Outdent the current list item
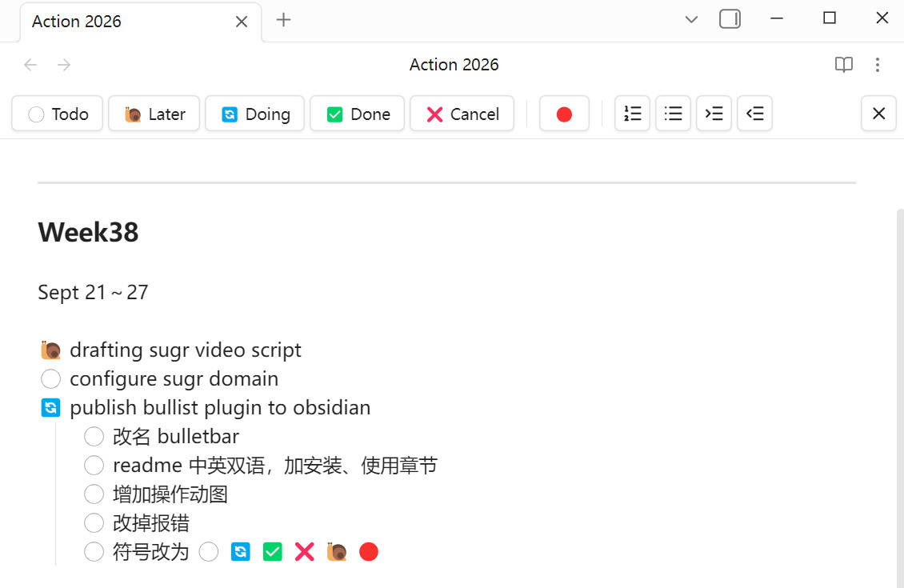Image resolution: width=904 pixels, height=588 pixels. [754, 114]
